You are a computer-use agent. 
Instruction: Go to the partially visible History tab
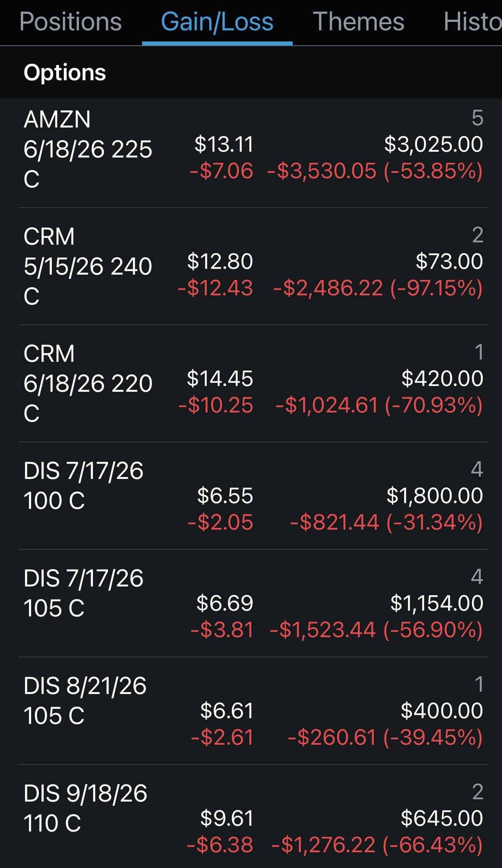[472, 22]
